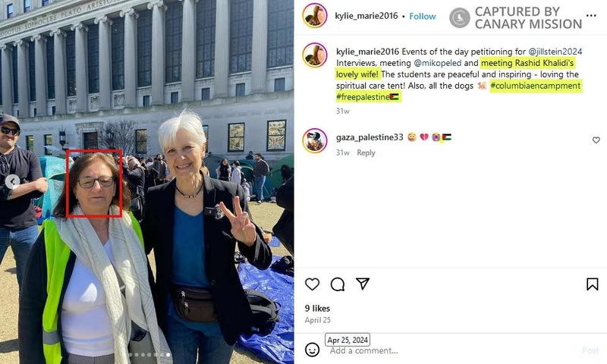This screenshot has width=607, height=364.
Task: Open @jillstein2024 profile mention
Action: 555,52
